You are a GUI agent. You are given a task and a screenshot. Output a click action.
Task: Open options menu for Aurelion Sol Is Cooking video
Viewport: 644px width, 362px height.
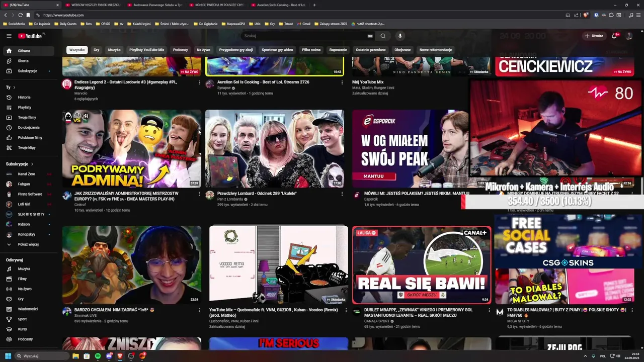342,82
